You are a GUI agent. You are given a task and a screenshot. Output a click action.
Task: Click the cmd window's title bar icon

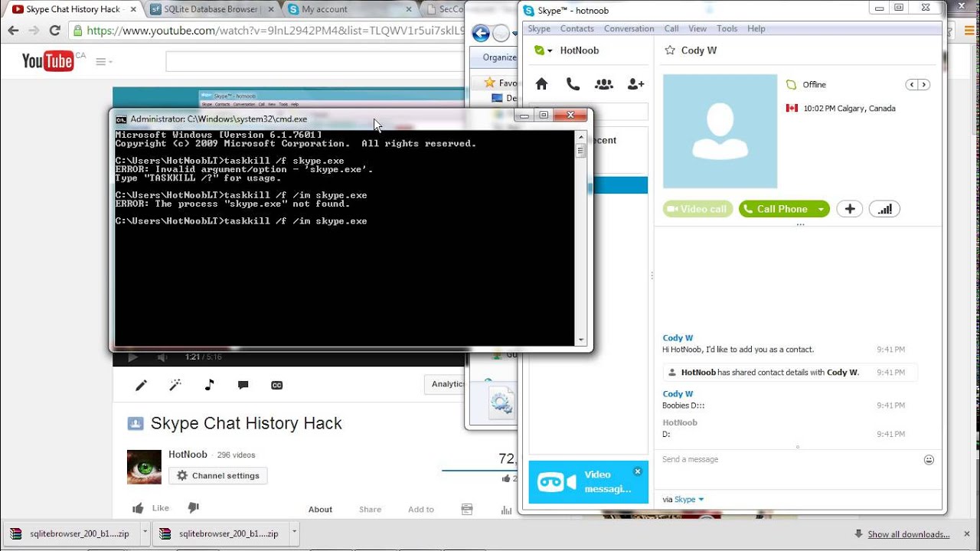(x=121, y=119)
